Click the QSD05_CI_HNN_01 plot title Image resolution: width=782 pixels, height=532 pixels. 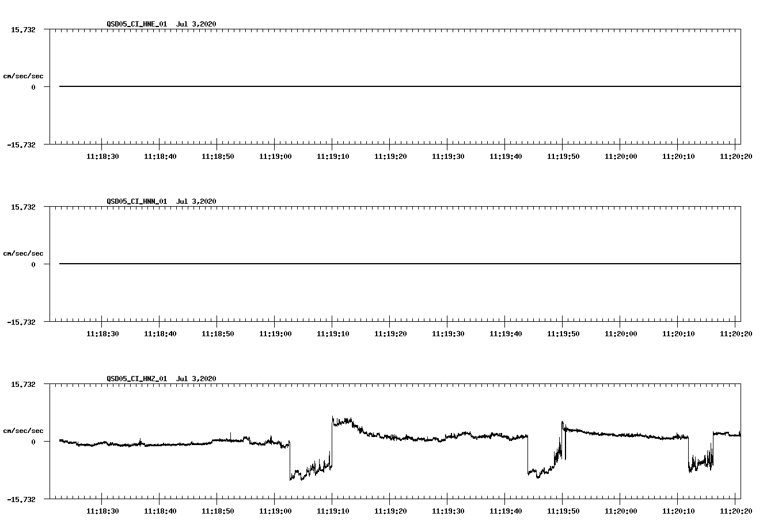(x=137, y=201)
